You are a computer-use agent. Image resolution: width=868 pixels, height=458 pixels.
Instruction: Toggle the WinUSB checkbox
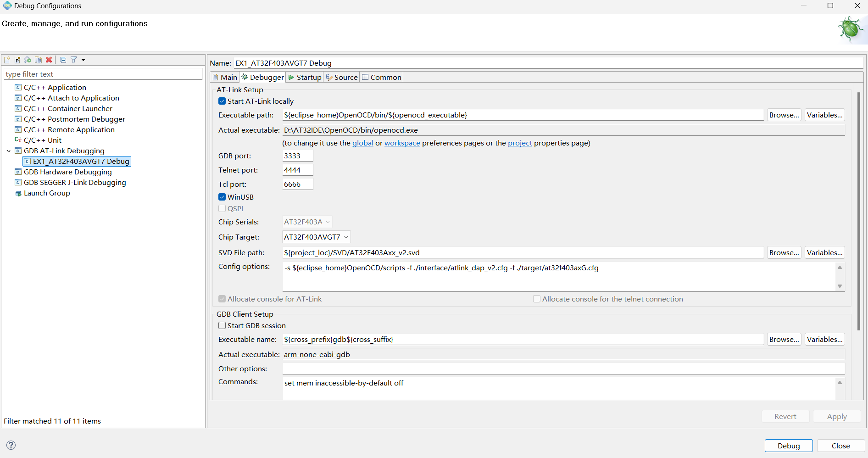pyautogui.click(x=222, y=197)
